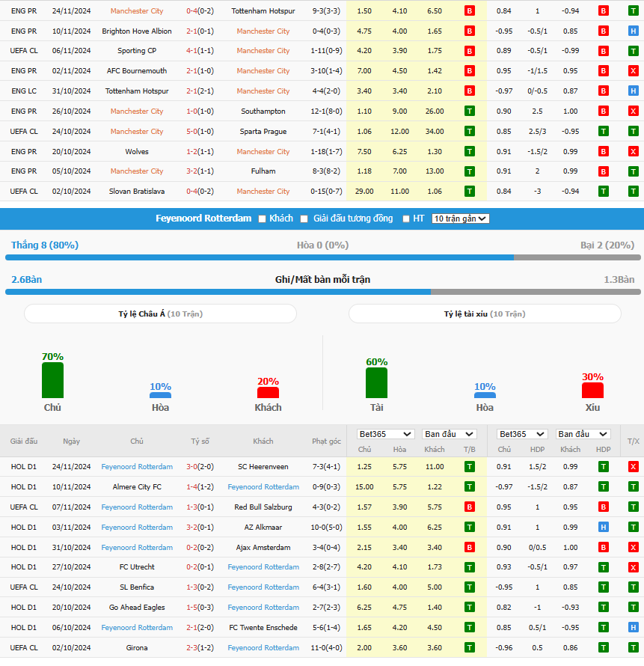The width and height of the screenshot is (644, 666).
Task: Open the Slovan Bratislava team link
Action: coord(137,192)
